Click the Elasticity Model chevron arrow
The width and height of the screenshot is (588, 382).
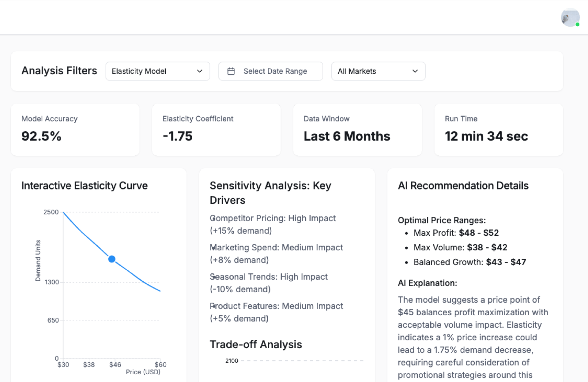tap(200, 71)
